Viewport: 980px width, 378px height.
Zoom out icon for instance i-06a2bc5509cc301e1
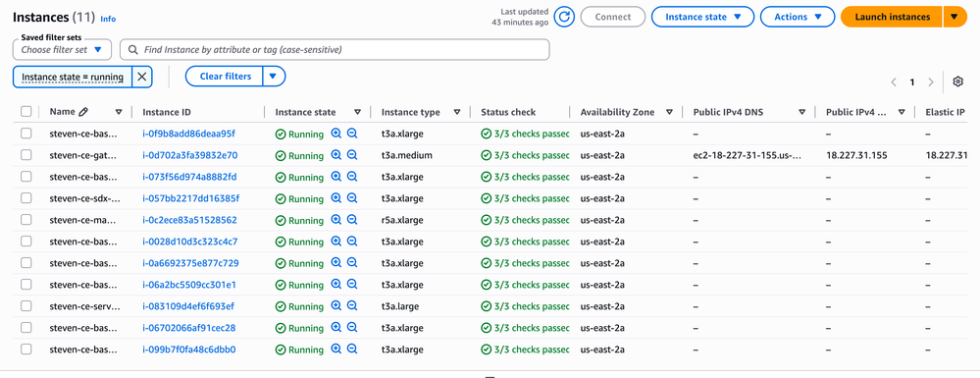[x=352, y=285]
